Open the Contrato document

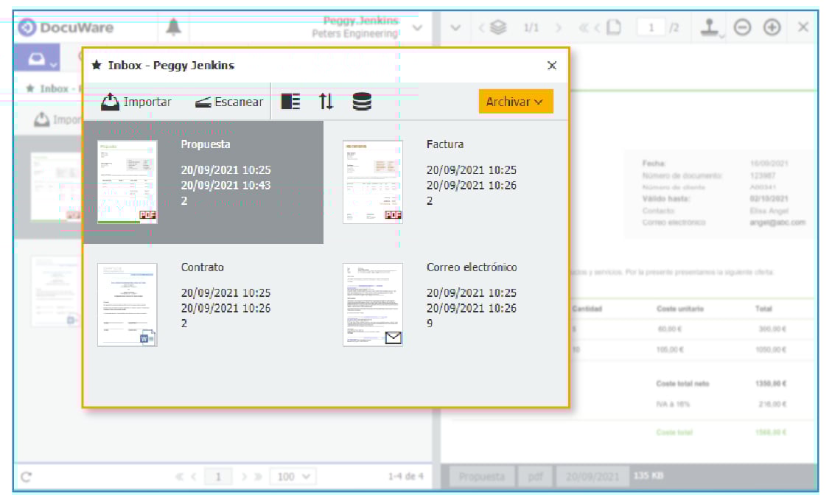[x=127, y=304]
